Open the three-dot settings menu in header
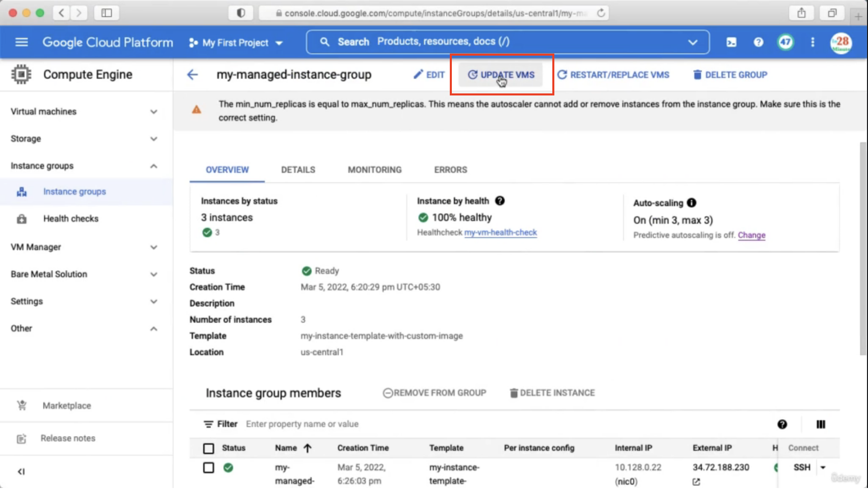The height and width of the screenshot is (489, 868). [813, 42]
